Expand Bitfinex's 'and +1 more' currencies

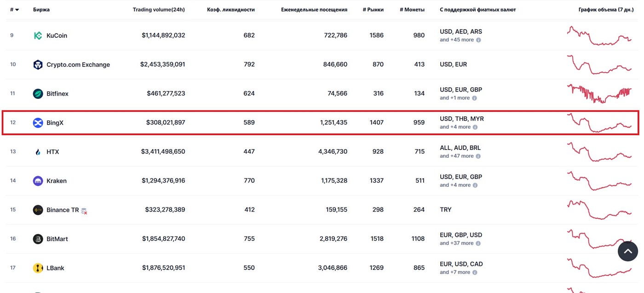454,98
